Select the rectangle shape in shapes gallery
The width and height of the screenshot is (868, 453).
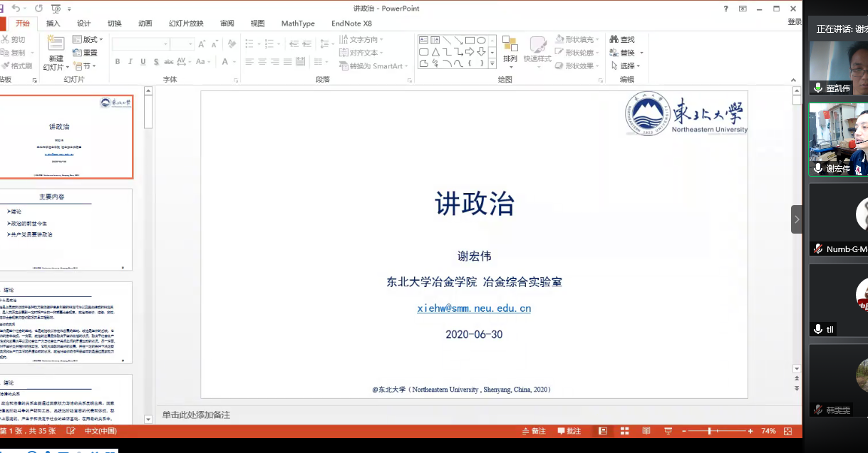click(x=470, y=41)
